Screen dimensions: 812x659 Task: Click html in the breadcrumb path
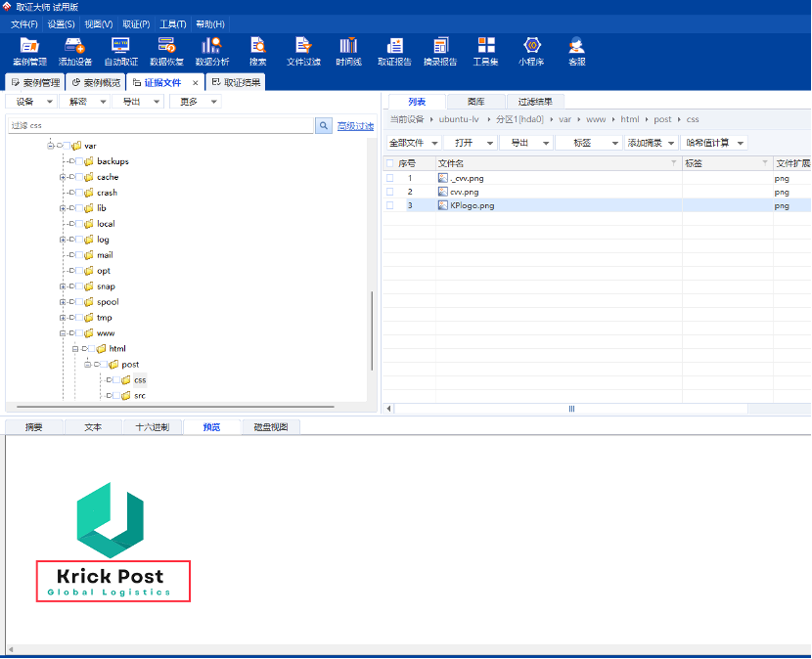point(630,119)
